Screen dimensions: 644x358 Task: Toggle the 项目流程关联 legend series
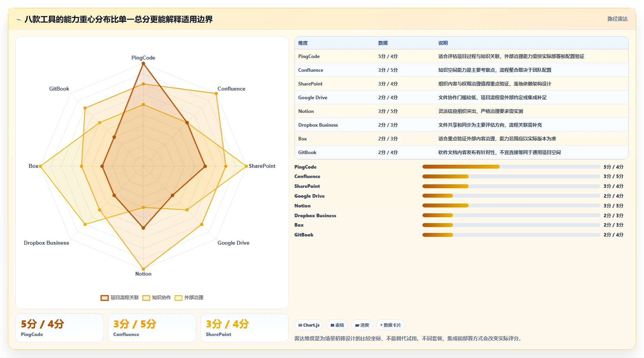[120, 298]
